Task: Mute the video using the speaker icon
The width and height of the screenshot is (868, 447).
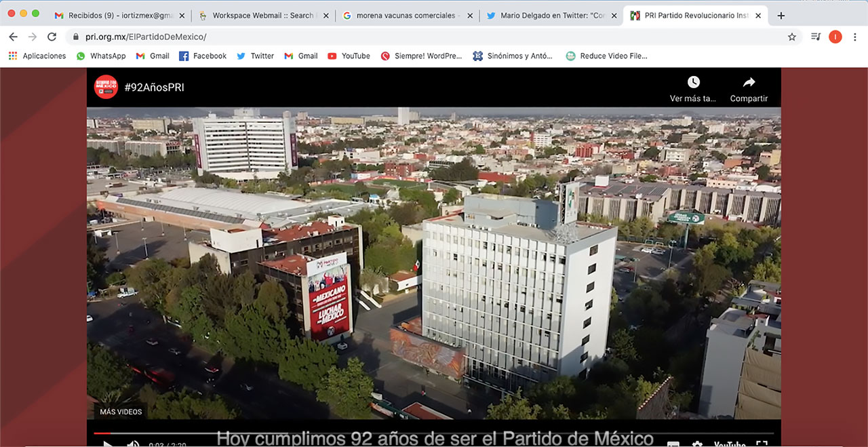Action: (x=134, y=444)
